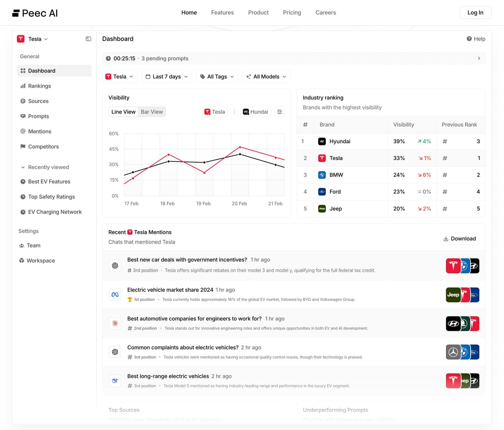This screenshot has height=430, width=504.
Task: Click Jeep brand tile in market share row
Action: tap(453, 295)
